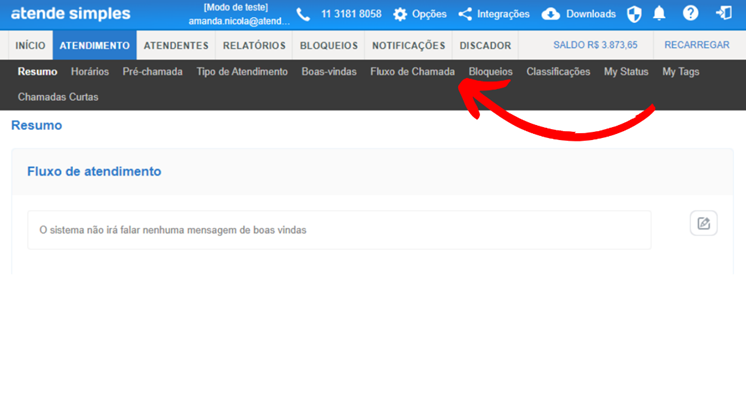
Task: Click the RECARREGAR link
Action: point(697,45)
